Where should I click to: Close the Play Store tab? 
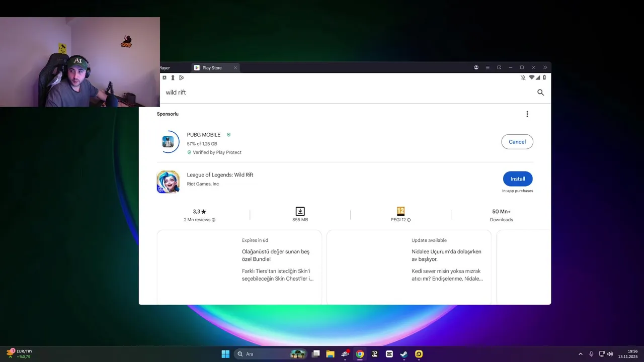[235, 68]
